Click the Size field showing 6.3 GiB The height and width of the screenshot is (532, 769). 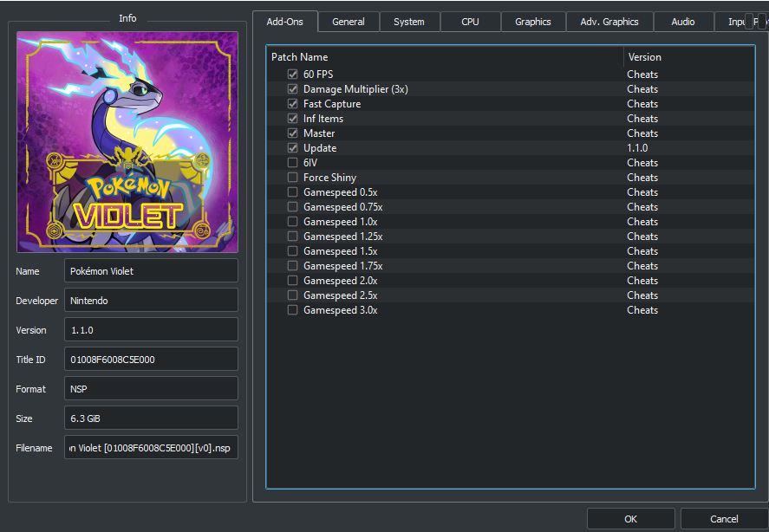151,418
